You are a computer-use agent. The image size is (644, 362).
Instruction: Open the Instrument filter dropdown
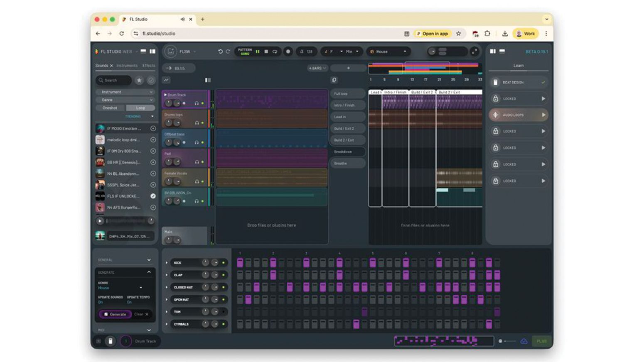point(125,92)
